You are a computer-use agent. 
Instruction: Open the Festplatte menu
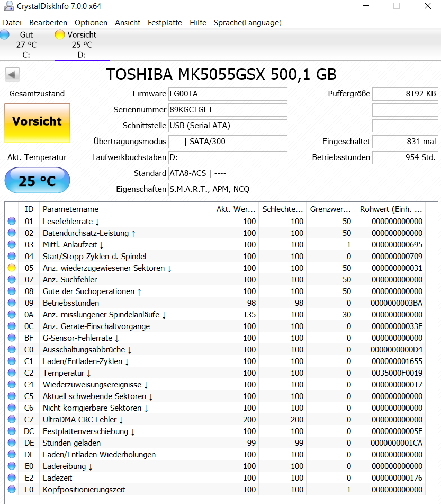click(165, 23)
